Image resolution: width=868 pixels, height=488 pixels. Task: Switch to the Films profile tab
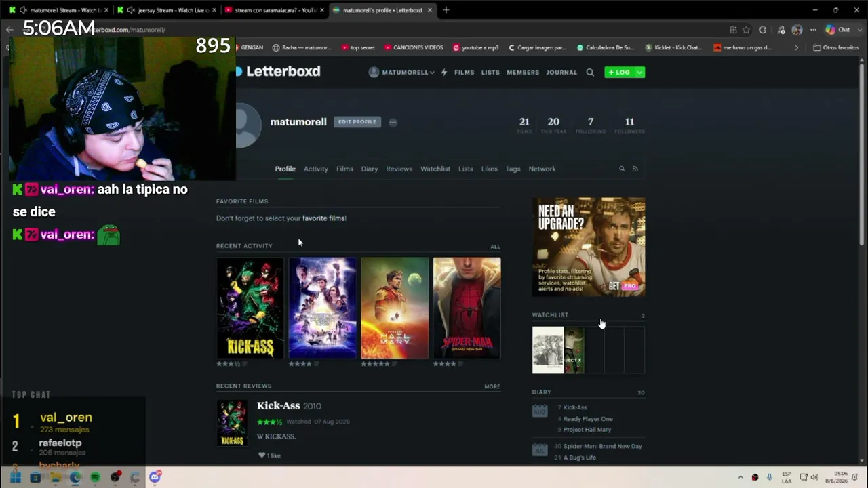[x=344, y=169]
